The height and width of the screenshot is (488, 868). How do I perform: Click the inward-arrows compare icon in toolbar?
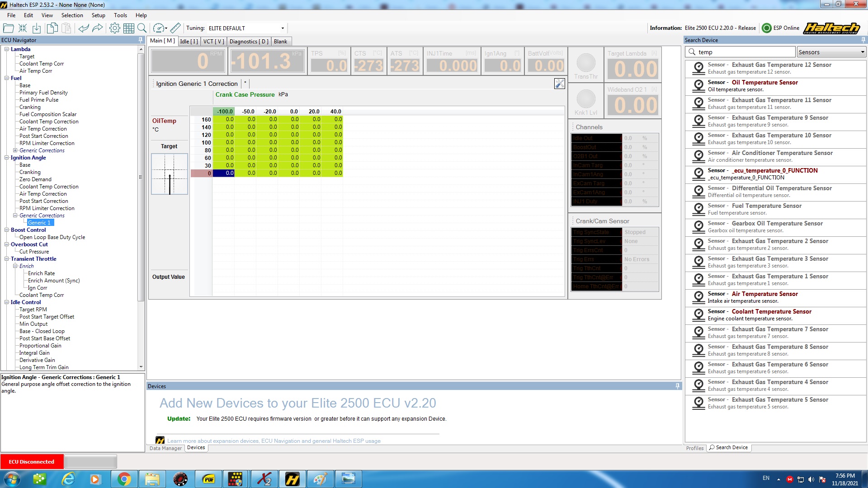[23, 28]
